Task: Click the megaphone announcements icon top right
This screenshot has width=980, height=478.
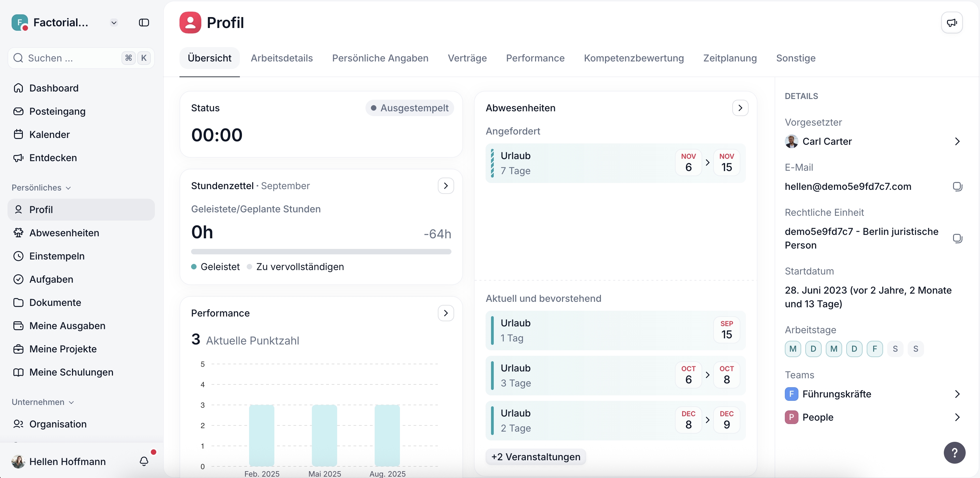Action: click(x=951, y=23)
